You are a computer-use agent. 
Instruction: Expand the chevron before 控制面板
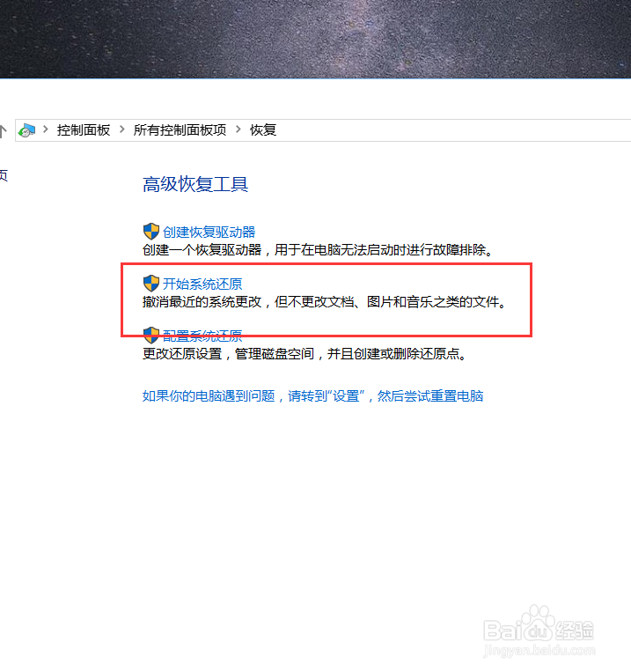click(46, 129)
